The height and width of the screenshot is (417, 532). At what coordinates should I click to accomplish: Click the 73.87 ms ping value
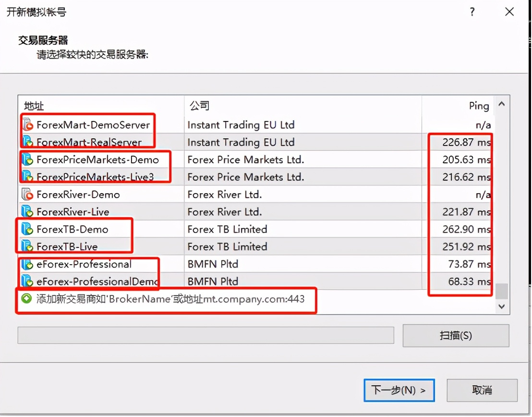470,264
